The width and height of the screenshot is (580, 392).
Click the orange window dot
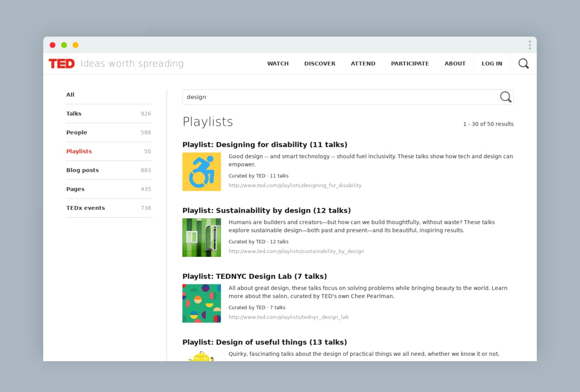(x=75, y=45)
